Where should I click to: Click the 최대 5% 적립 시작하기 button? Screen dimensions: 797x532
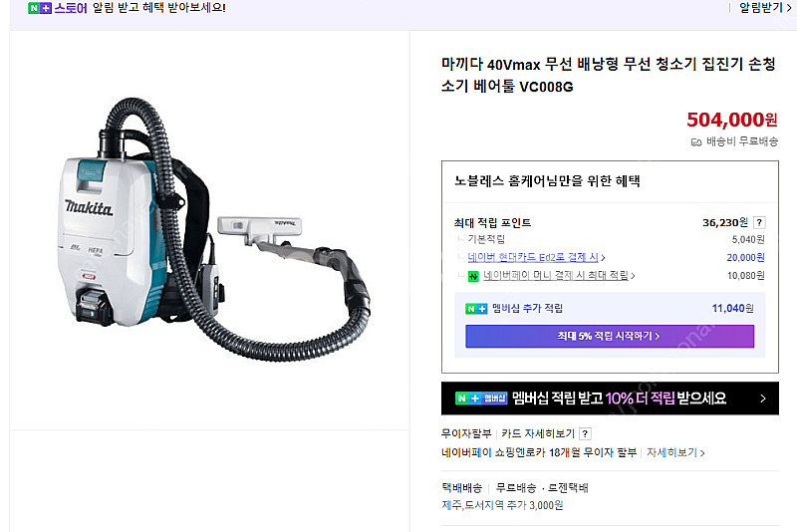point(610,336)
